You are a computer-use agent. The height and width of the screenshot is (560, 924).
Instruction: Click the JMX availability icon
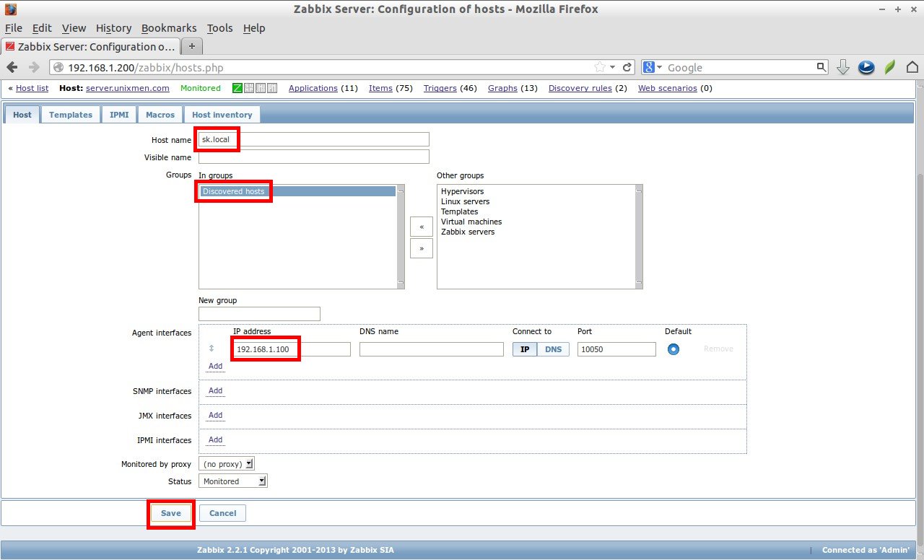pyautogui.click(x=261, y=88)
